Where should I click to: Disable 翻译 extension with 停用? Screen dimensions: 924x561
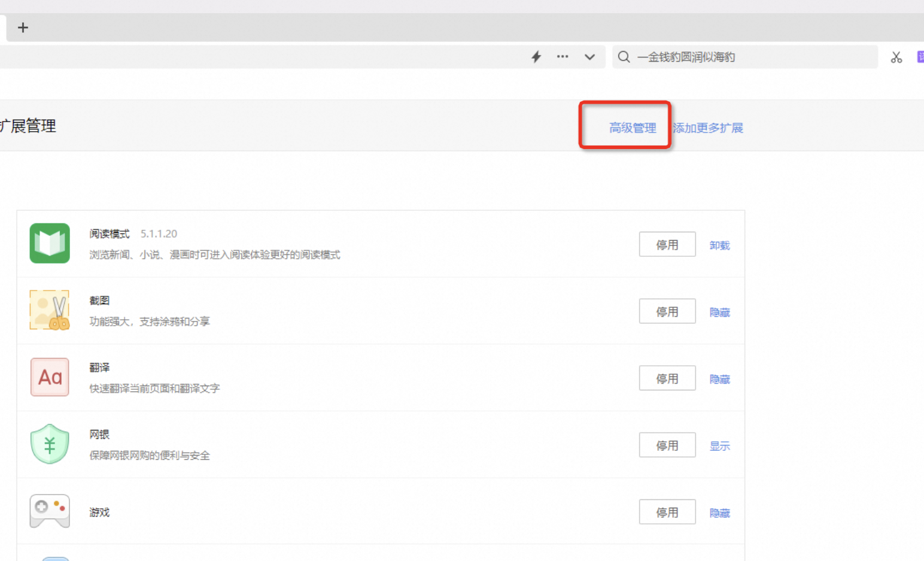[667, 378]
